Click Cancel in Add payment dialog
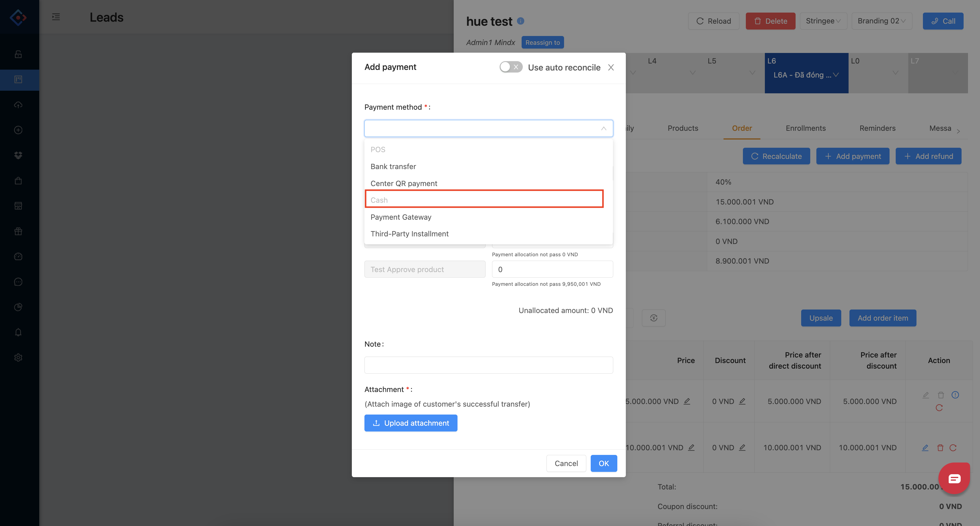The image size is (980, 526). 566,463
